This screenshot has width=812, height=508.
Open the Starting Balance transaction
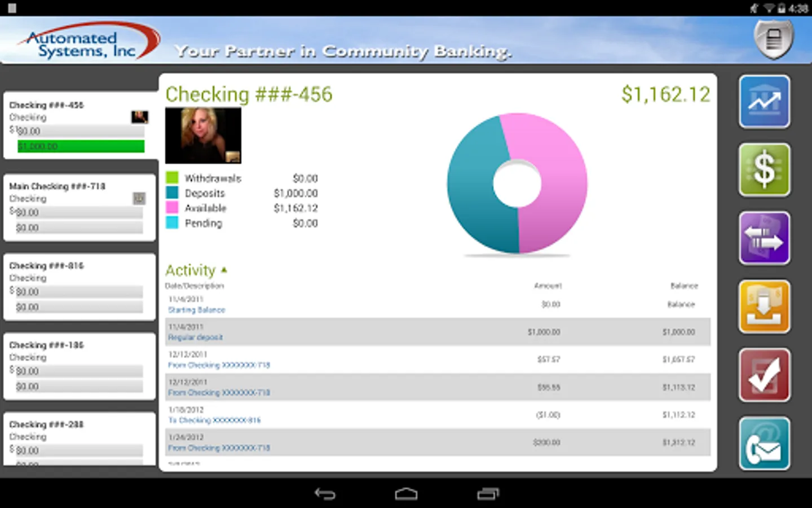(438, 304)
